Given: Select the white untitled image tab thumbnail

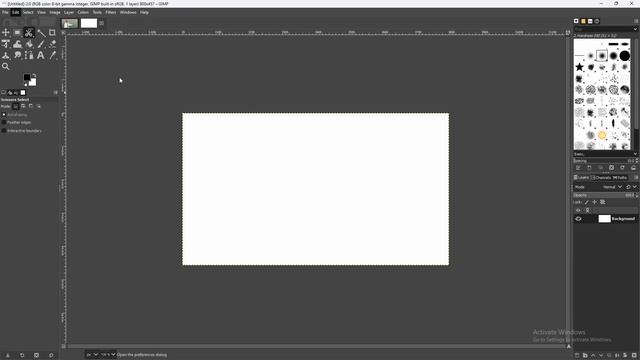Looking at the screenshot, I should pos(89,23).
